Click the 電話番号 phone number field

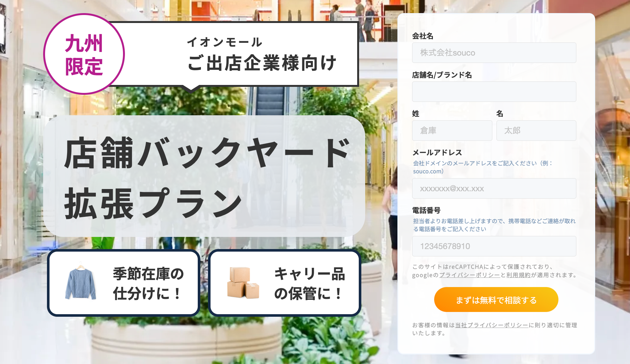(494, 246)
